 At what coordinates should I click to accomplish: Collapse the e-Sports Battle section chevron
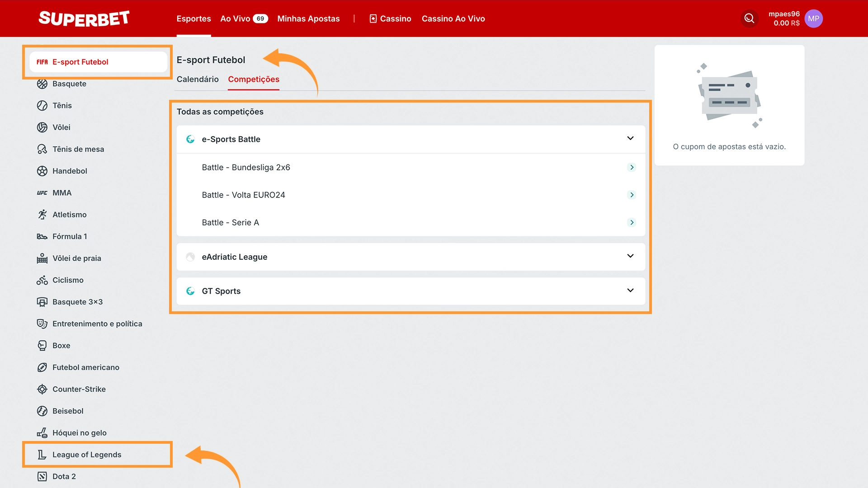631,138
